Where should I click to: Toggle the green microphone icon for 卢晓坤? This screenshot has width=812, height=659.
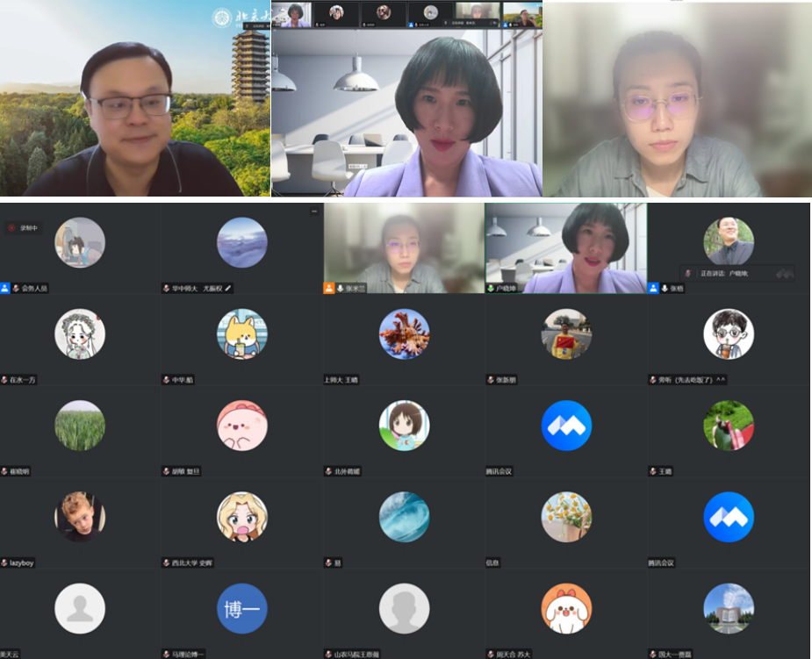(491, 288)
